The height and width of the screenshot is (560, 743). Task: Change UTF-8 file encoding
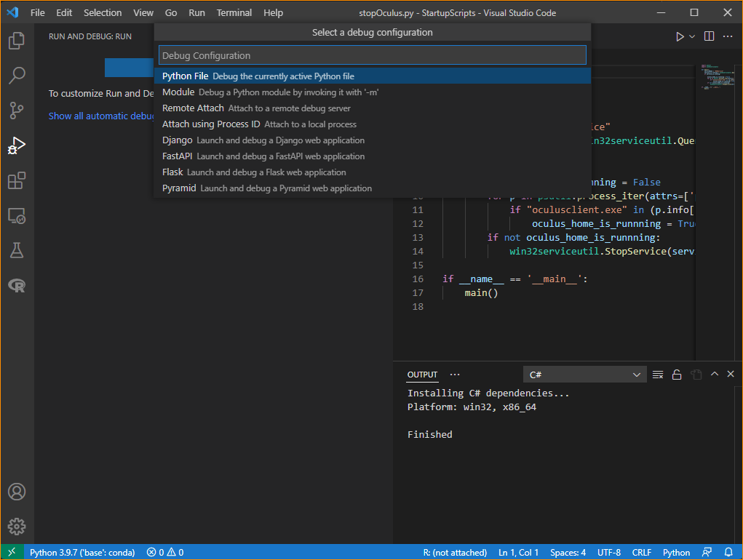pyautogui.click(x=609, y=553)
